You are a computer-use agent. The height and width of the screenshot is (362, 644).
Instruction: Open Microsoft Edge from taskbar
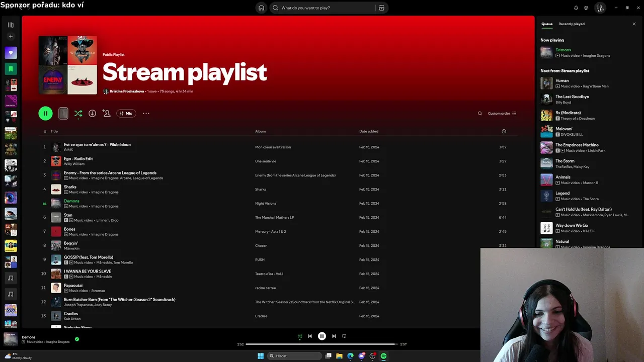pos(350,356)
